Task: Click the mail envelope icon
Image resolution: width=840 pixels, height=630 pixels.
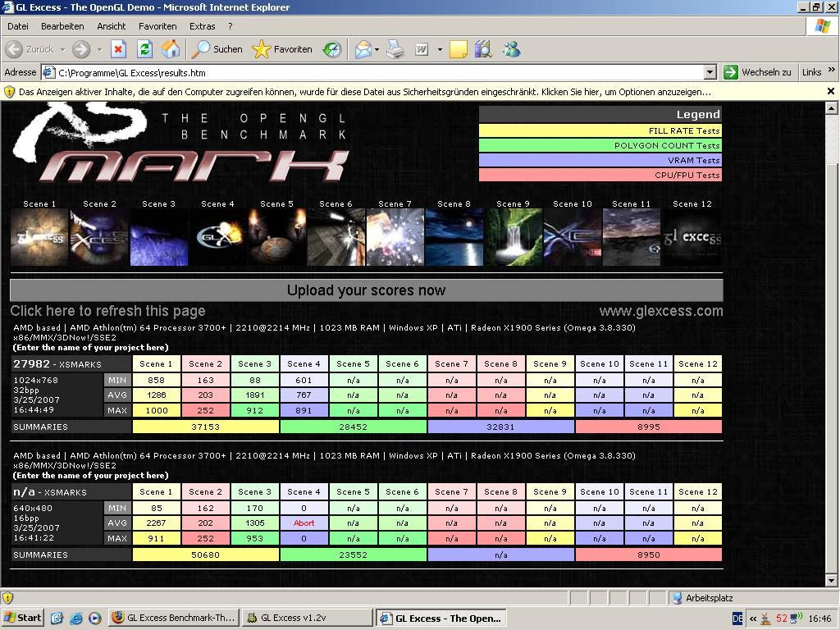Action: point(363,49)
